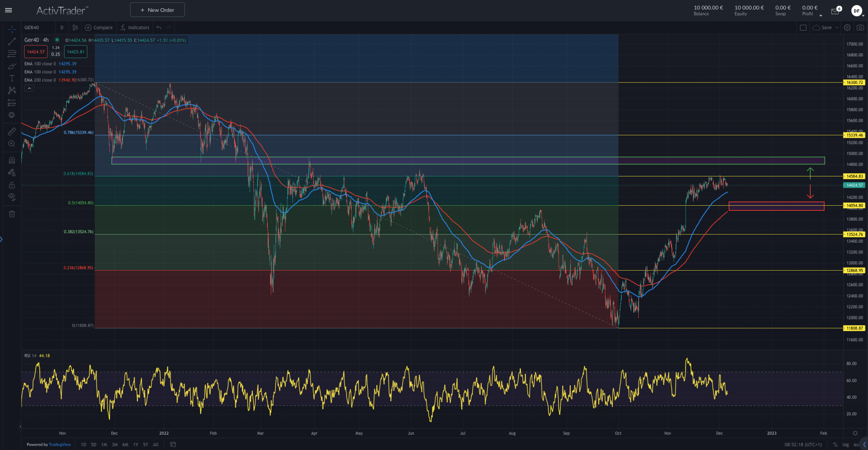The image size is (868, 450).
Task: Expand the Save options dropdown
Action: point(837,27)
